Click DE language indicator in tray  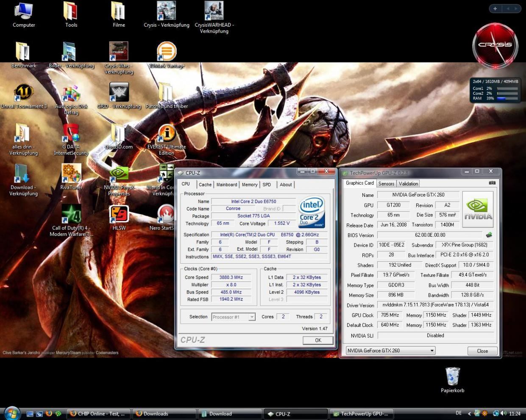pyautogui.click(x=458, y=413)
